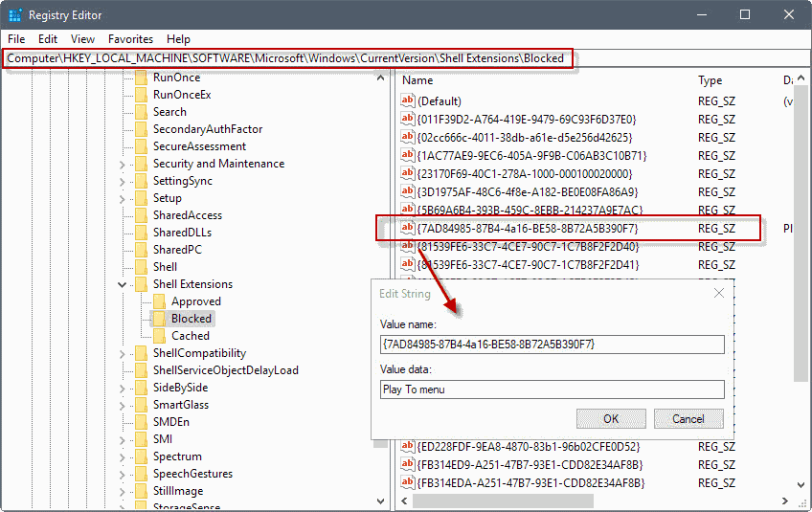The height and width of the screenshot is (512, 812).
Task: Click the Cached subkey folder icon
Action: [160, 336]
